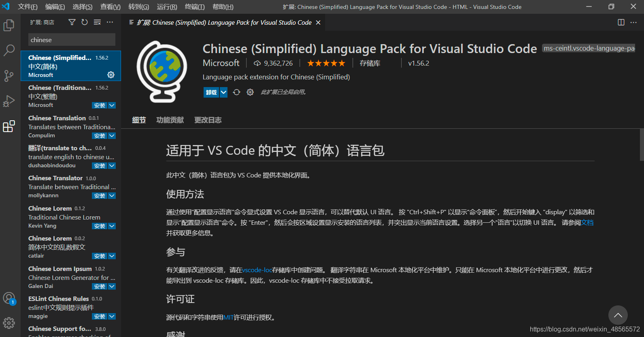Open the Search view in activity bar
Viewport: 644px width, 337px height.
pos(9,50)
